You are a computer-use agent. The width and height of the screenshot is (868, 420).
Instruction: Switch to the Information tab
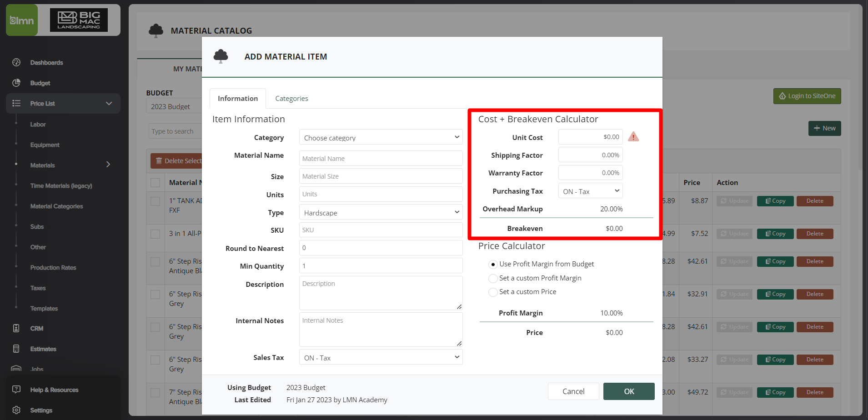pos(238,98)
